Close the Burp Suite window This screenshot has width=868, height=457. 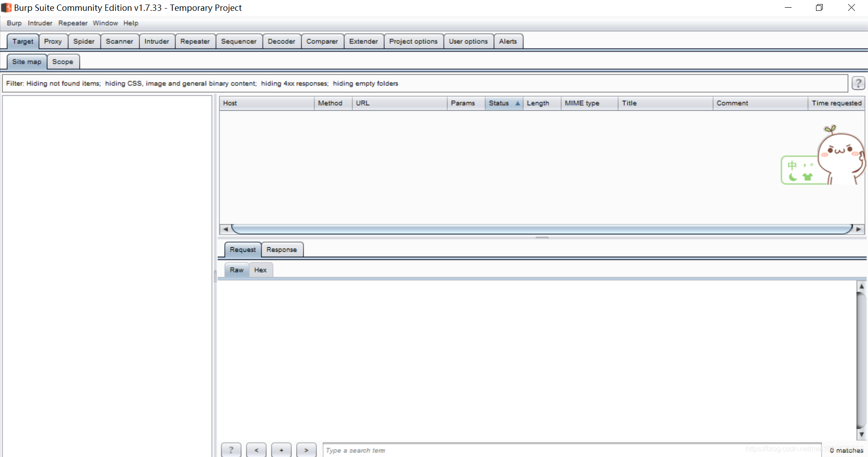(851, 8)
